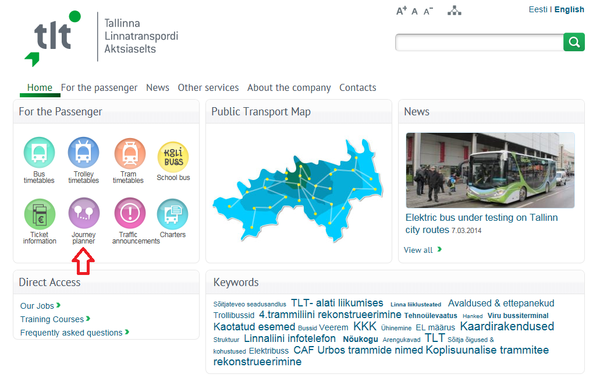Viewport: 600px width, 381px height.
Task: Click the Direct Access heading
Action: pyautogui.click(x=49, y=282)
